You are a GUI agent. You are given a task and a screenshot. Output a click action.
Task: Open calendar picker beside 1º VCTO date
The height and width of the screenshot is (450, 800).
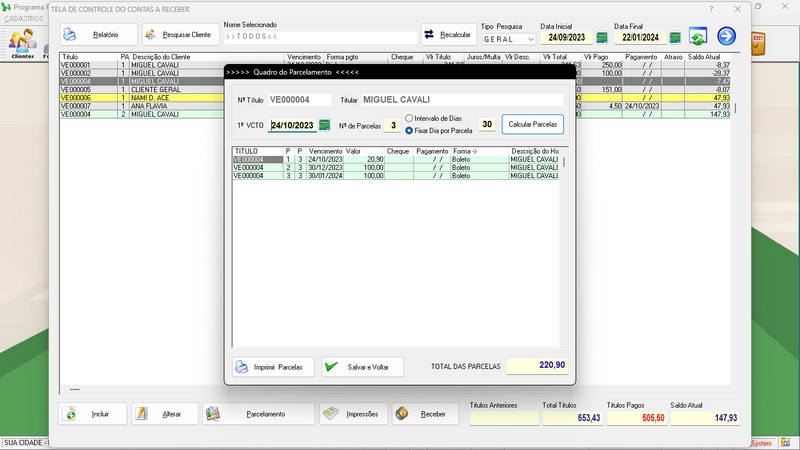pos(324,125)
